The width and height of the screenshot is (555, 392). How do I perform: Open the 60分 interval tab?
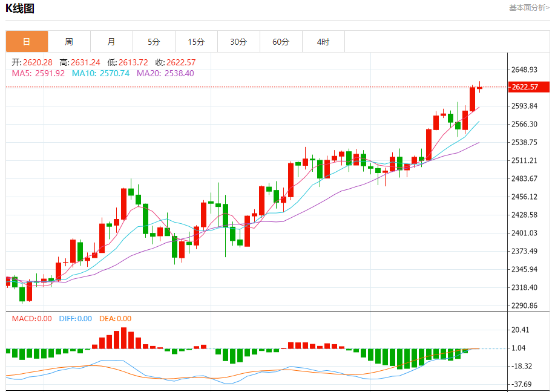click(x=281, y=42)
